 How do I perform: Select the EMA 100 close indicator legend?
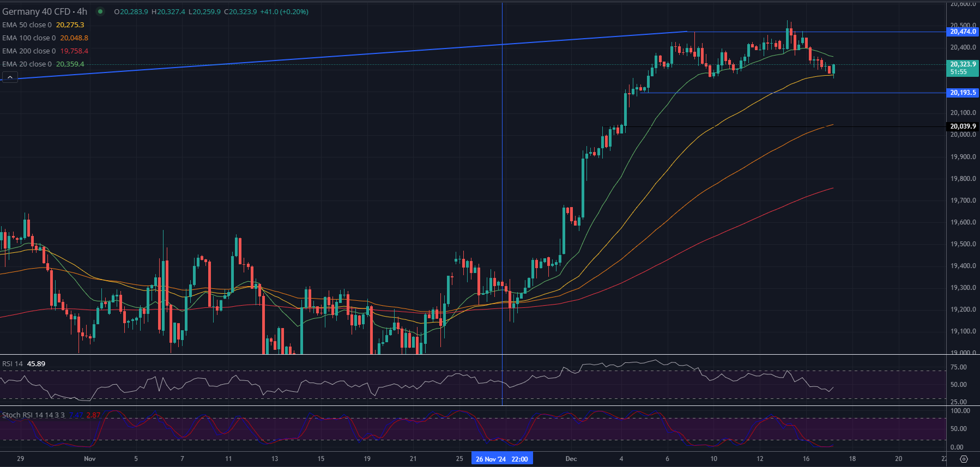click(x=29, y=38)
